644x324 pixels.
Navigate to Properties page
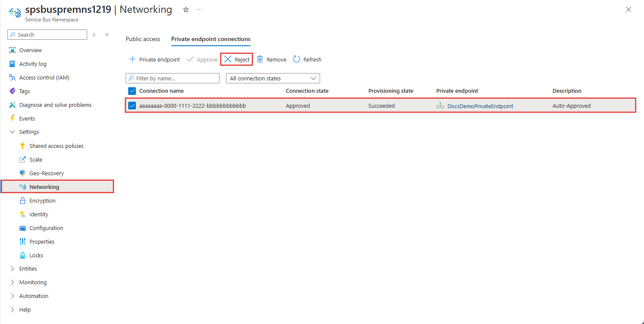point(42,242)
